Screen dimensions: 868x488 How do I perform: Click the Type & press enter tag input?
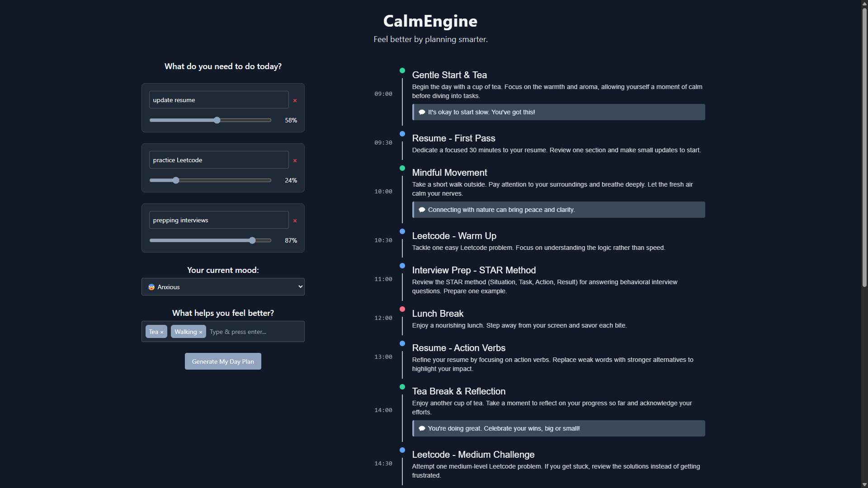tap(253, 332)
